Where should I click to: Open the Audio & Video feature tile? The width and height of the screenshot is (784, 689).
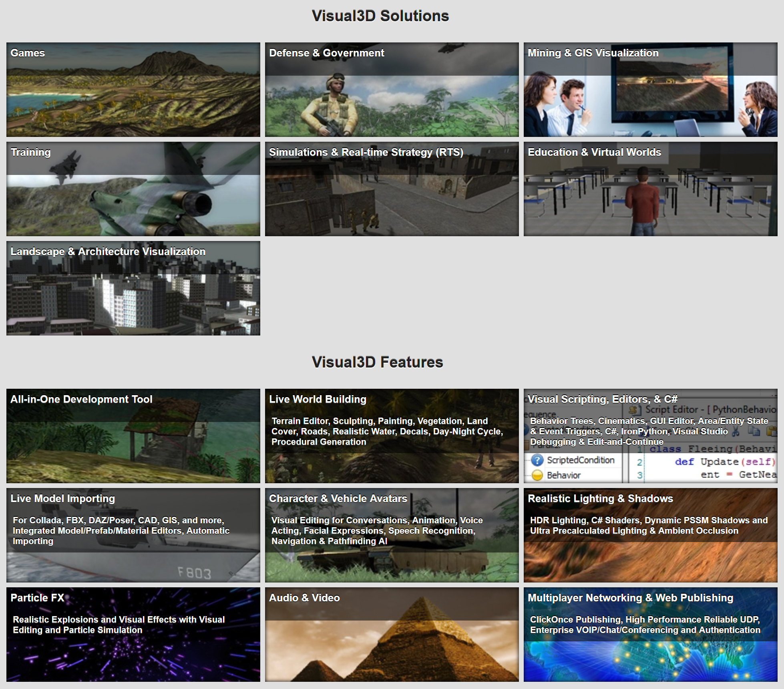(x=392, y=635)
